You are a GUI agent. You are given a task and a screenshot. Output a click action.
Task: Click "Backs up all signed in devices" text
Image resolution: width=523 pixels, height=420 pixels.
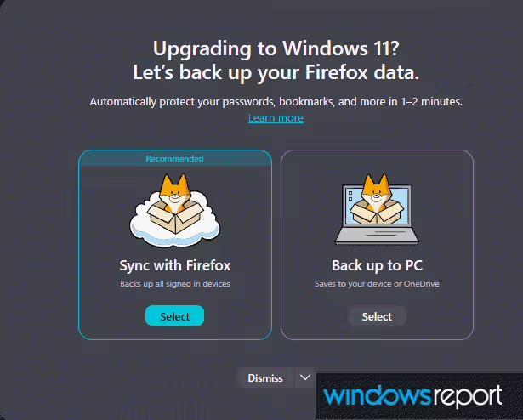[x=174, y=283]
